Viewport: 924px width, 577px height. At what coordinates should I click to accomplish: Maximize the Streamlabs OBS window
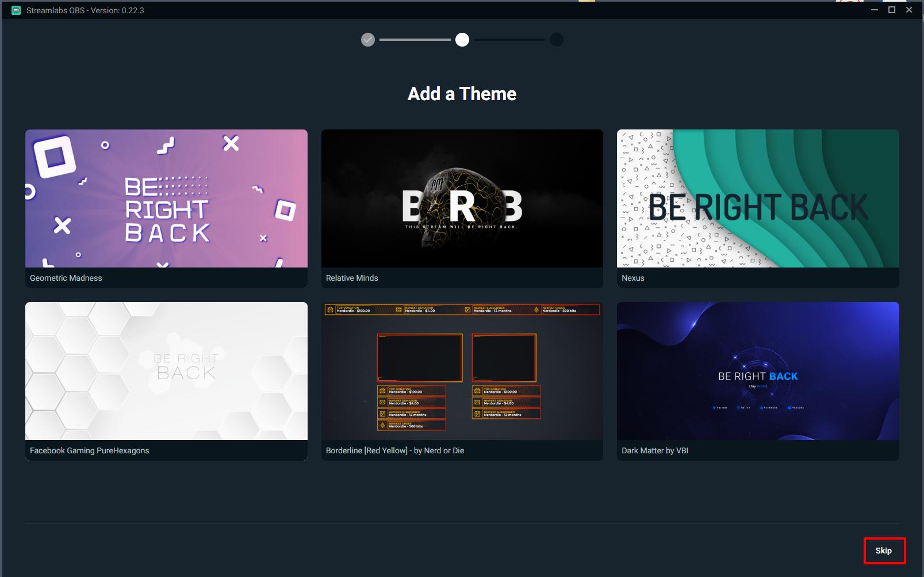892,10
